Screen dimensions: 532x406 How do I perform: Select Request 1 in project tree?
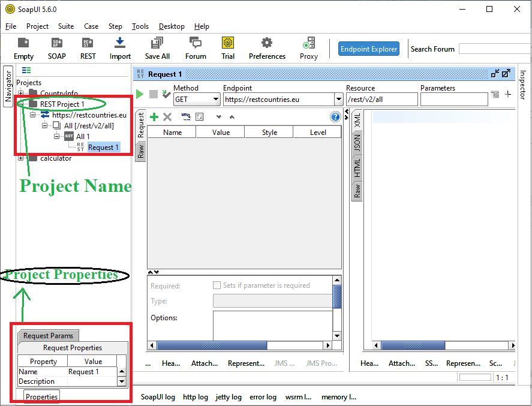point(103,147)
